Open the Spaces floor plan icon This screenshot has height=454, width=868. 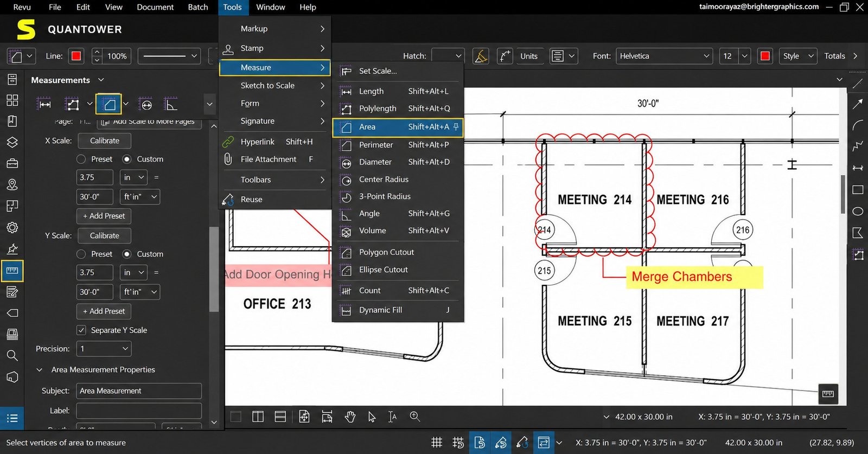pos(12,206)
